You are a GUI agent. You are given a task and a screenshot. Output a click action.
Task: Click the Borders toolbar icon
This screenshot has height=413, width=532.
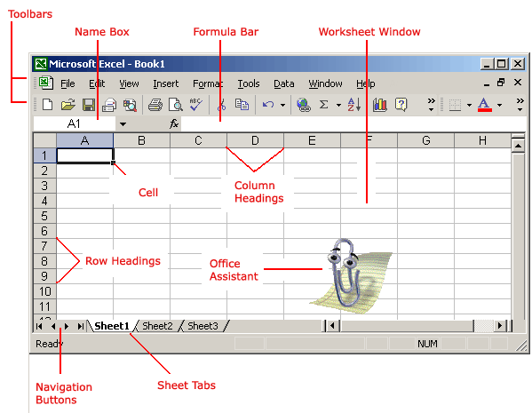pos(455,105)
